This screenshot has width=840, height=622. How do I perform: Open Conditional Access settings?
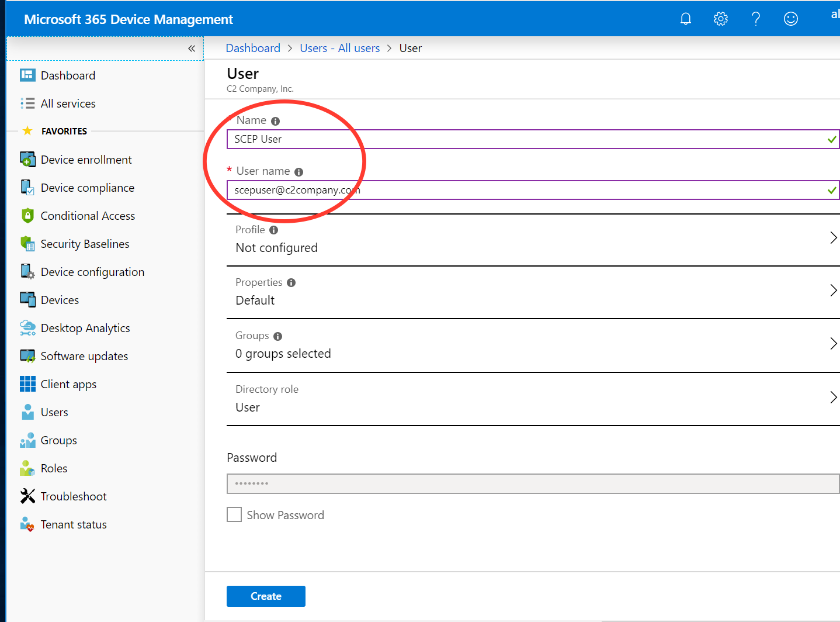pos(87,215)
